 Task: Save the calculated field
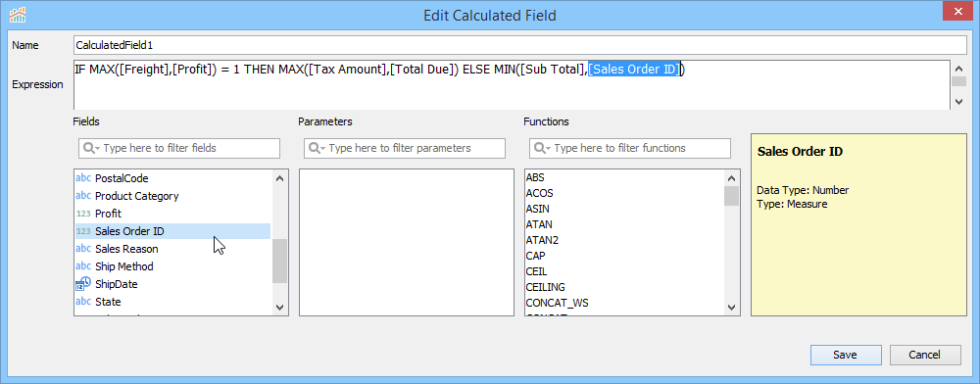845,355
